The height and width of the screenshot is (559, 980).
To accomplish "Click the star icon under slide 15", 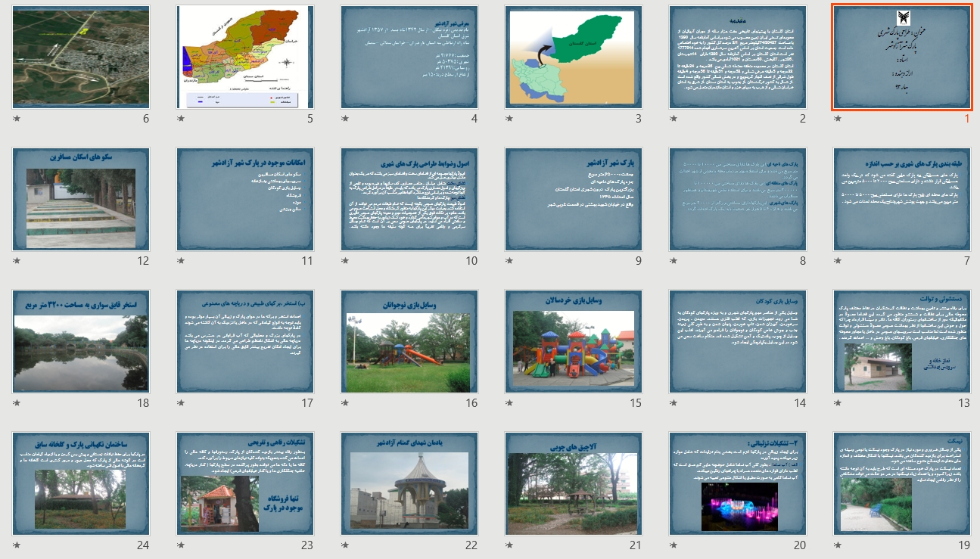I will pos(509,403).
